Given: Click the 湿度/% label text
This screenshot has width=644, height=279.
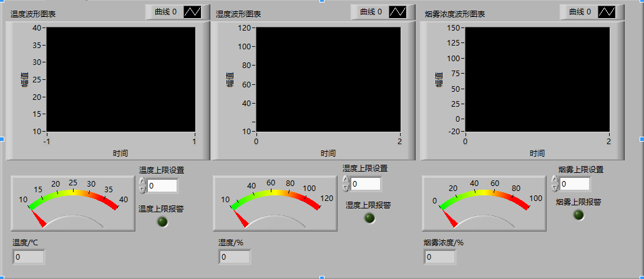Looking at the screenshot, I should (x=231, y=243).
